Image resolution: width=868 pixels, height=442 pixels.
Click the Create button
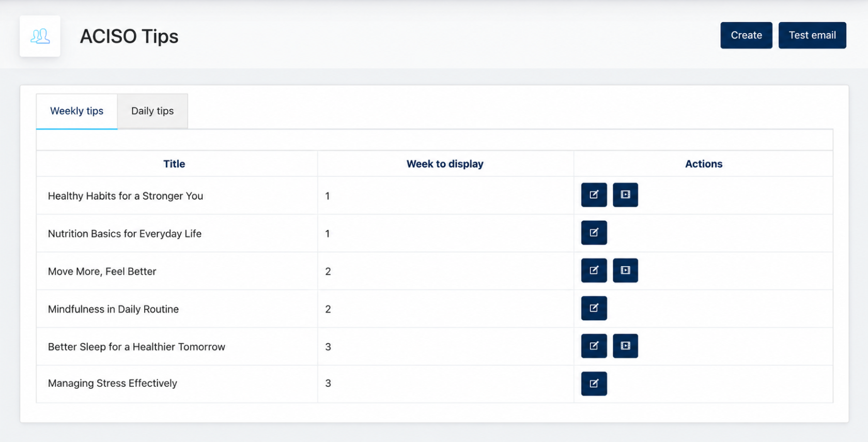pyautogui.click(x=746, y=35)
